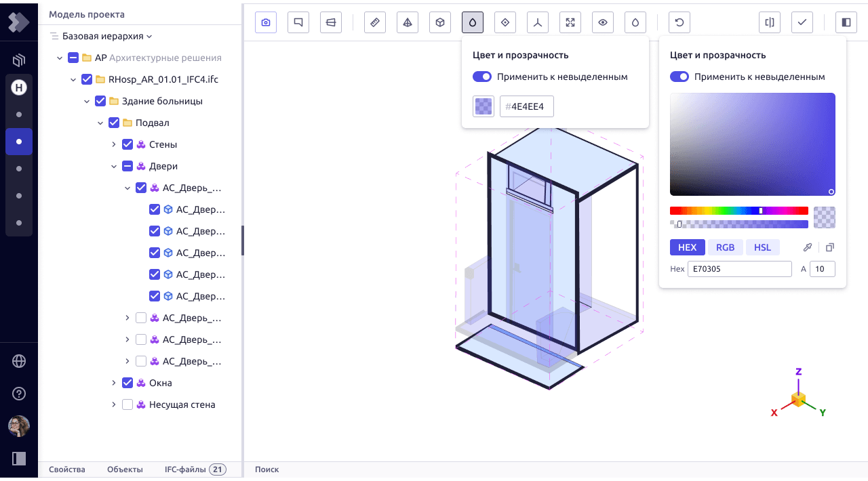868x481 pixels.
Task: Toggle the Двери partial checkbox
Action: click(127, 166)
